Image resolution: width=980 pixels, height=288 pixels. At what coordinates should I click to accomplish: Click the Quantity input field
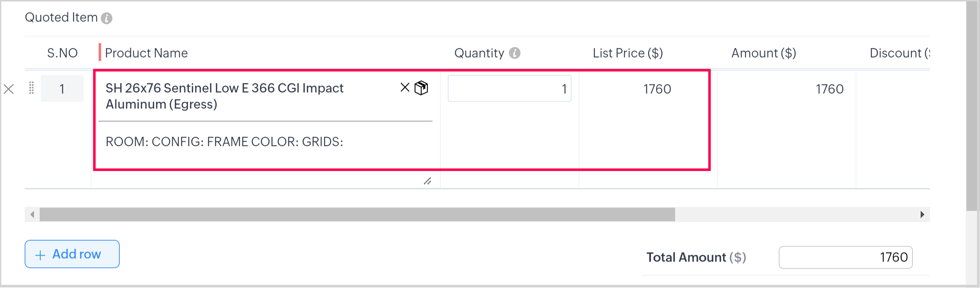[509, 89]
